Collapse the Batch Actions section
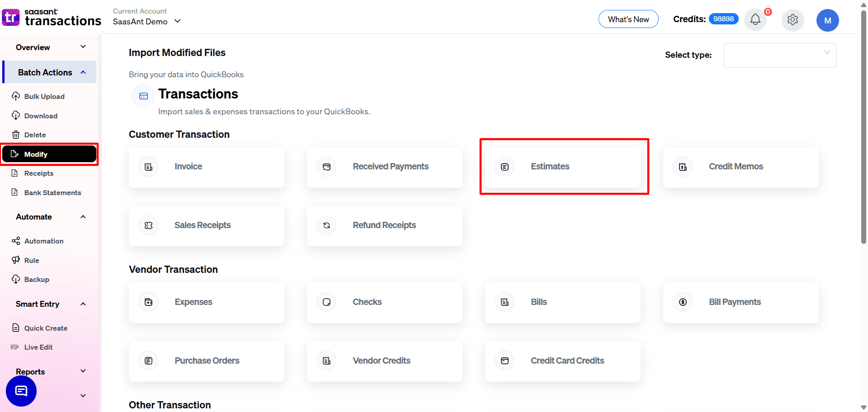The width and height of the screenshot is (868, 412). 50,72
